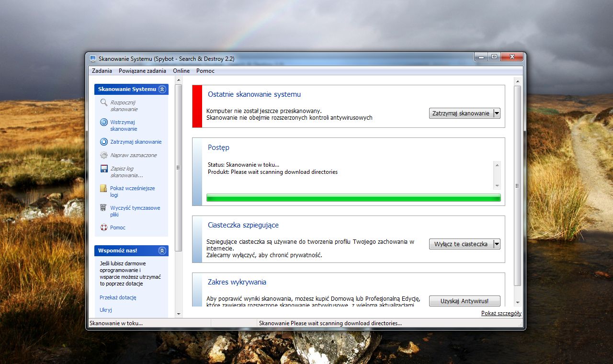This screenshot has width=613, height=364.
Task: Click the sidebar scrollbar up arrow
Action: pos(179,81)
